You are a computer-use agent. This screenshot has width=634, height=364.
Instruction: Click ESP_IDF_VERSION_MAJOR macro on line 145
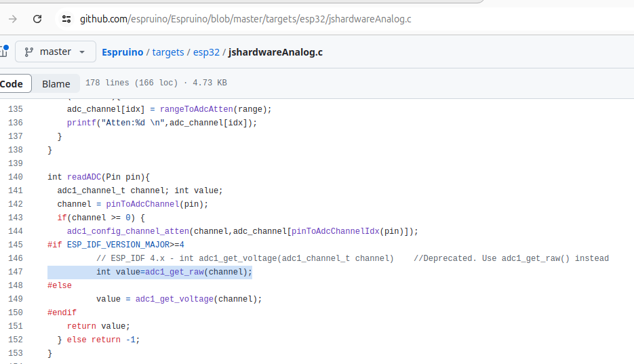click(x=118, y=245)
